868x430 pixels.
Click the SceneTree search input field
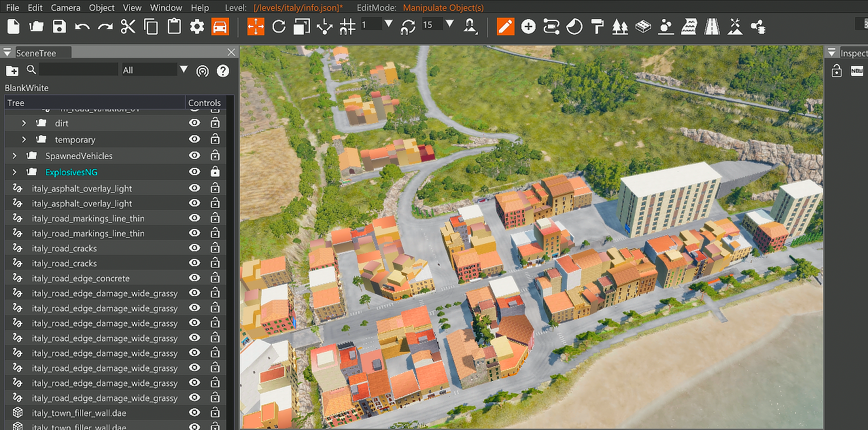(x=78, y=70)
